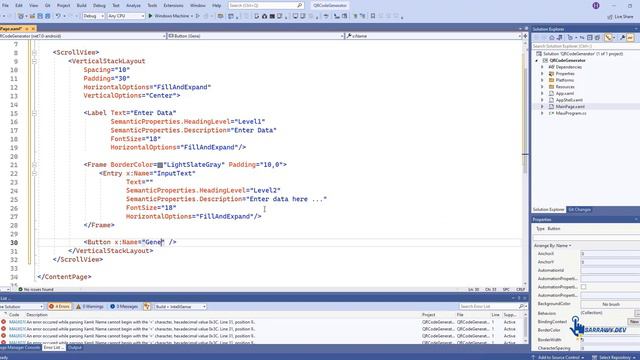Toggle the 3 Messages filter
640x360 pixels.
coord(124,307)
